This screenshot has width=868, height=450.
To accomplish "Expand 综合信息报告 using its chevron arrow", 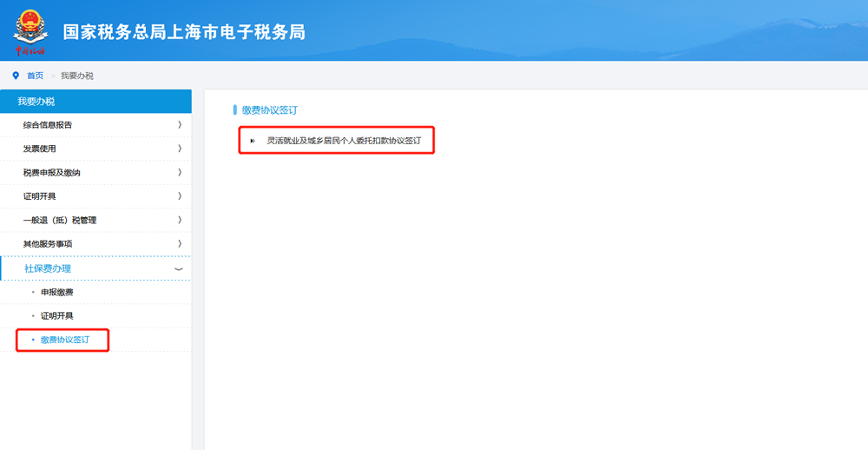I will click(179, 125).
